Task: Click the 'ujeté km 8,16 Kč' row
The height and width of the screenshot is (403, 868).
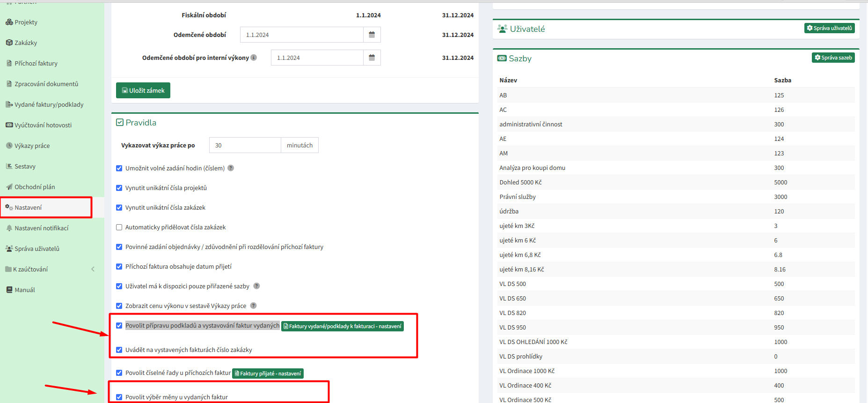Action: click(x=676, y=269)
